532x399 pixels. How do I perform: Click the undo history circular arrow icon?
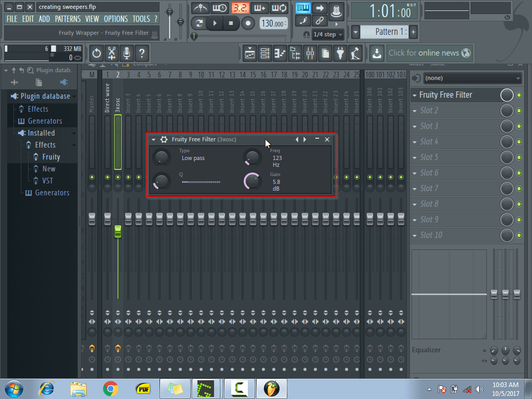click(x=97, y=54)
